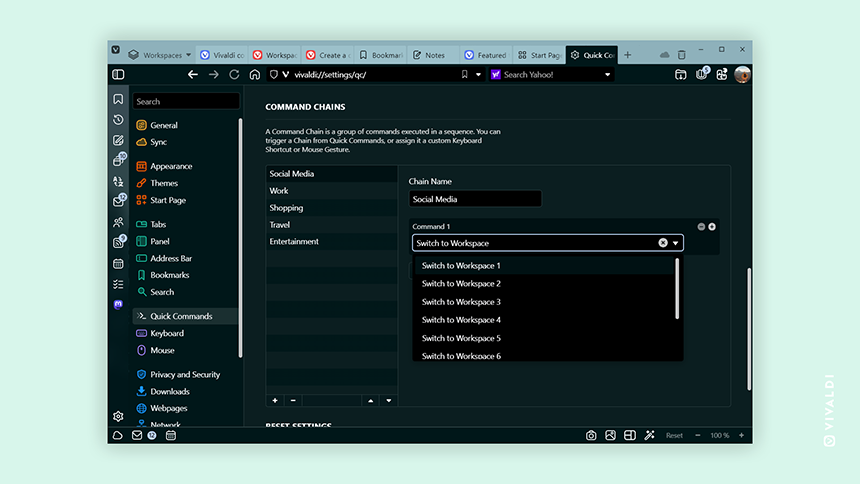This screenshot has height=484, width=860.
Task: Collapse the Command 1 dropdown arrow
Action: coord(675,243)
